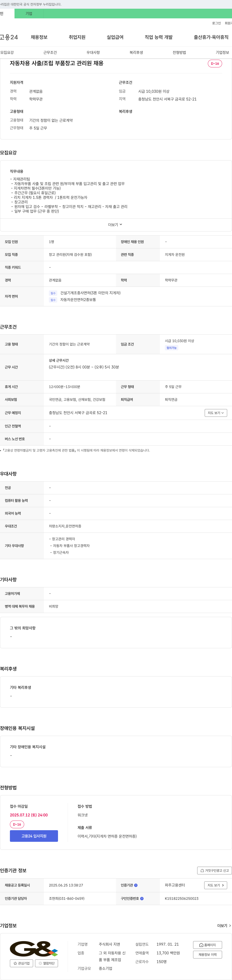Image resolution: width=232 pixels, height=980 pixels.
Task: Select 구인인증번호 K151822506250023
Action: (x=181, y=899)
